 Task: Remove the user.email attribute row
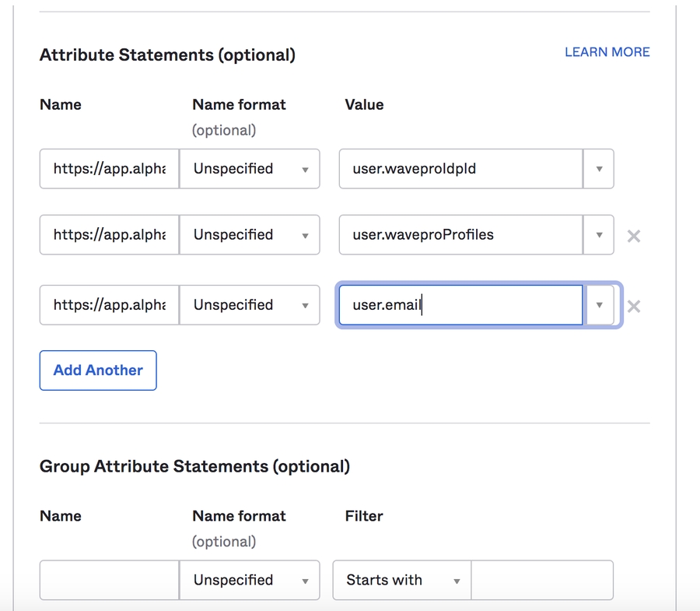(x=634, y=306)
